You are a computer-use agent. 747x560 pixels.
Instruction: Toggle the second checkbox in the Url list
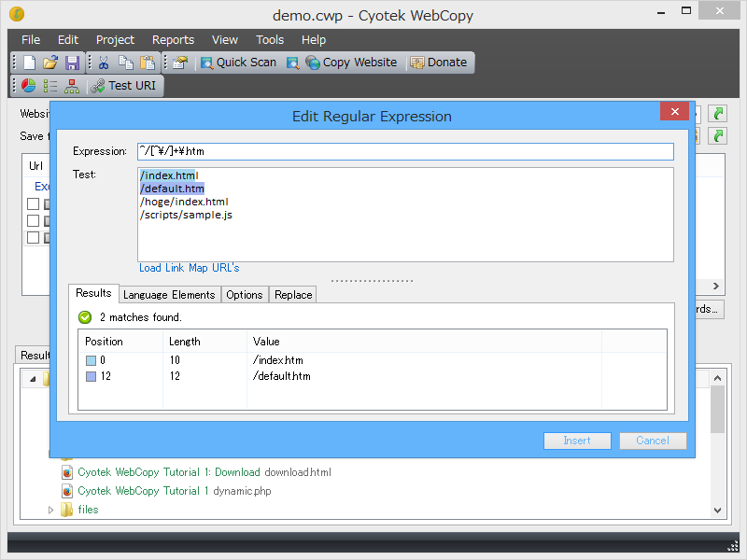(33, 221)
